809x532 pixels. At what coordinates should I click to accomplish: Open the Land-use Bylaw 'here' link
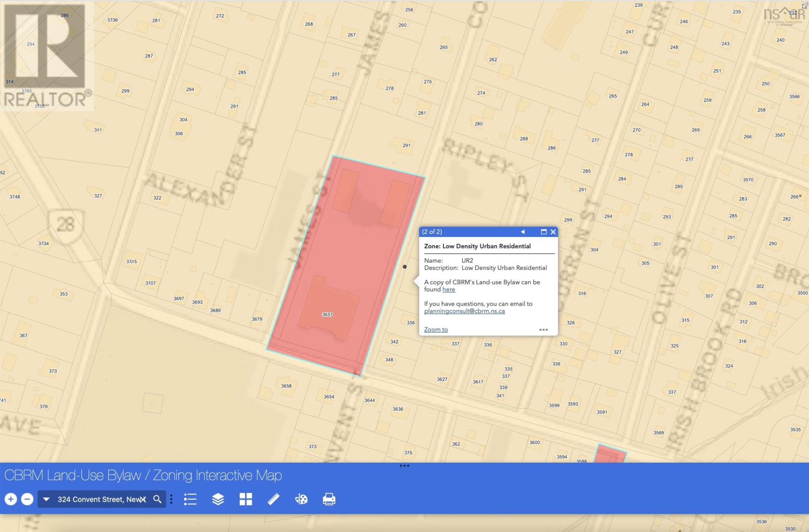448,289
